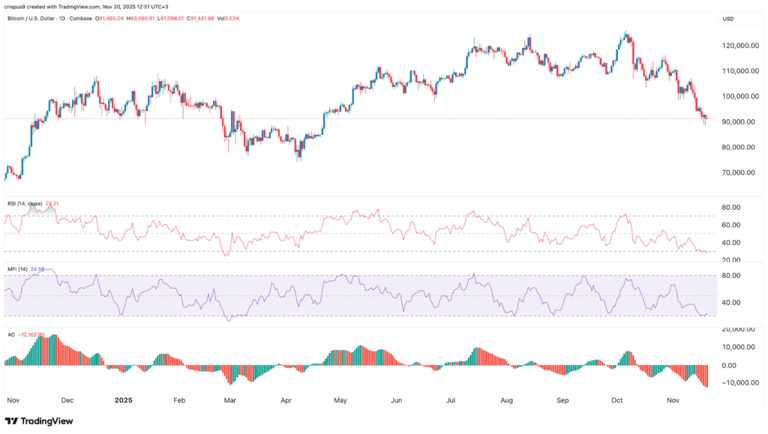Click the 'AO' indicator legend
The width and height of the screenshot is (768, 434).
11,335
